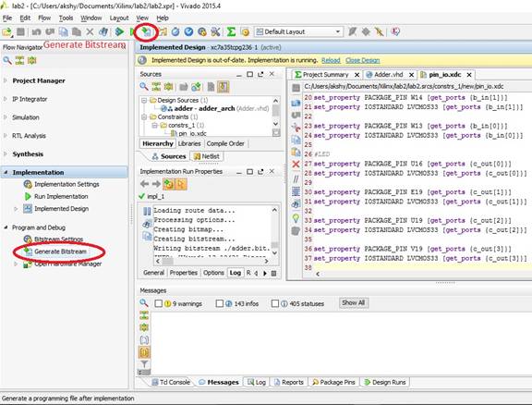Search messages with magnifier icon
This screenshot has width=532, height=405.
tap(144, 302)
